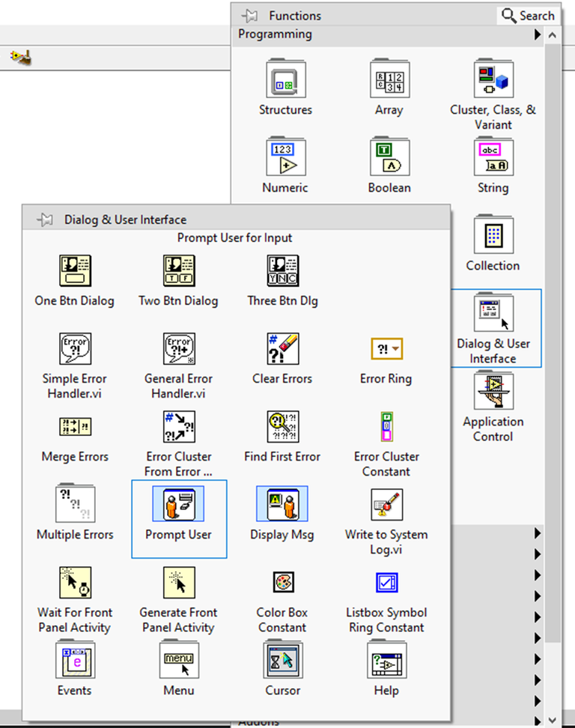Select Dialog & User Interface palette icon
The image size is (575, 728).
point(493,312)
